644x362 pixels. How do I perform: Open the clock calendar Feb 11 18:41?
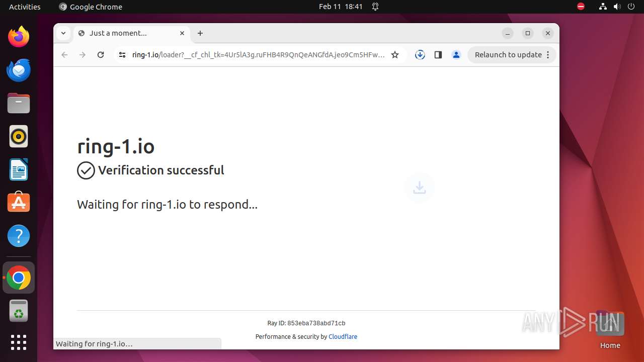341,7
